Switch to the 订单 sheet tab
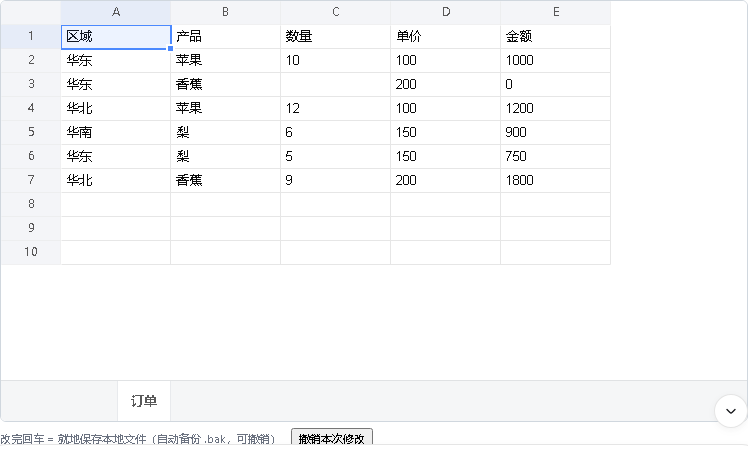This screenshot has height=450, width=748. 144,401
